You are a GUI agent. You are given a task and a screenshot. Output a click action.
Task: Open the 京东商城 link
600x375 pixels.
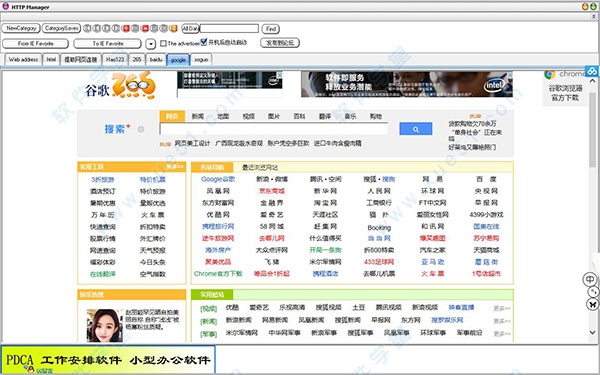point(272,191)
